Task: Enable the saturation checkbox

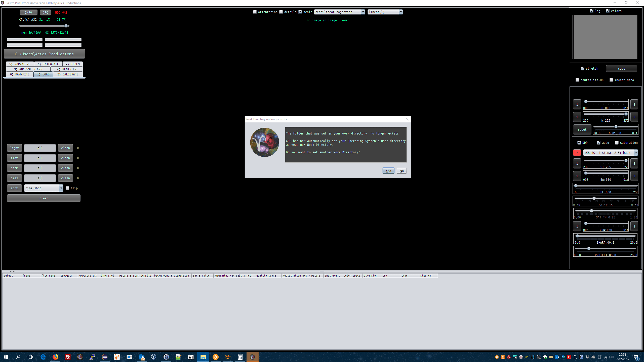Action: 617,143
